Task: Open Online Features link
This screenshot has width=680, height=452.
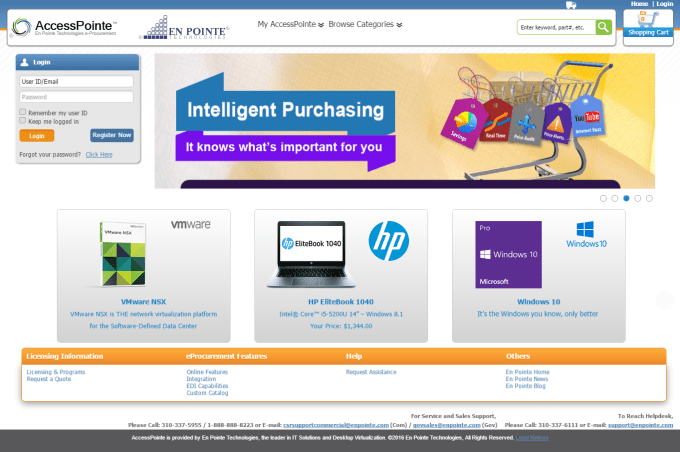Action: click(207, 372)
